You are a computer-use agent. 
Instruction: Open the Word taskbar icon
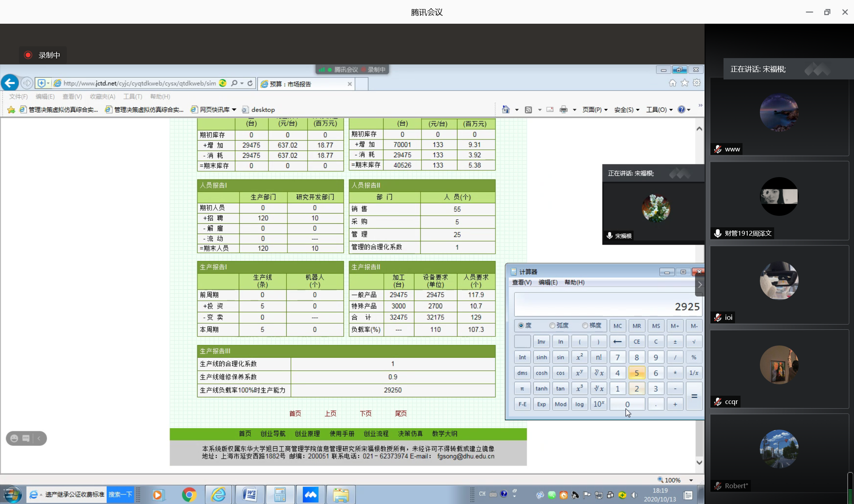(250, 495)
